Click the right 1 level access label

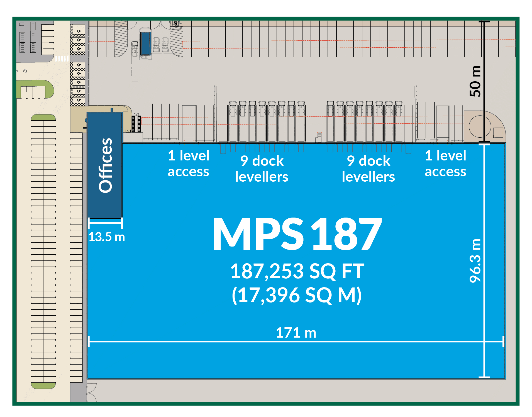coord(445,164)
